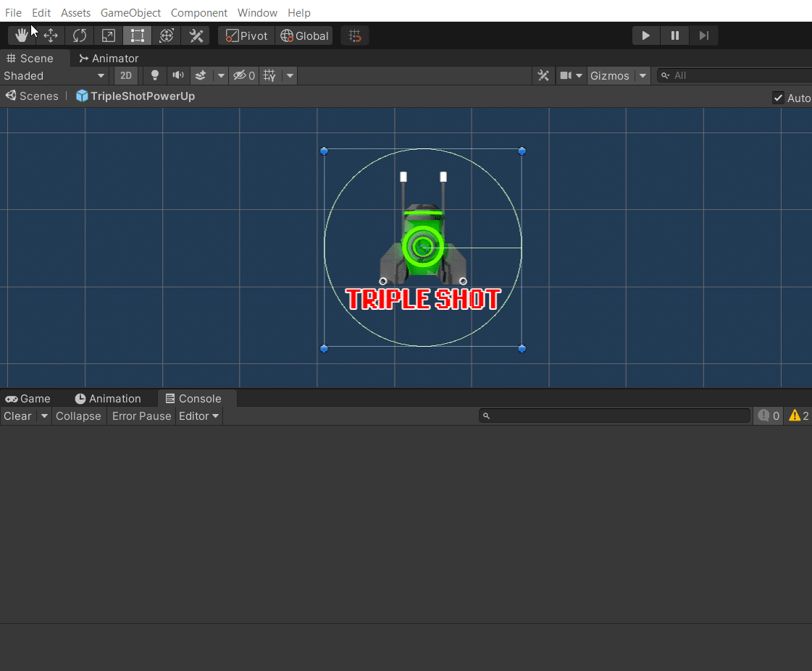This screenshot has height=671, width=812.
Task: Activate the Scale tool
Action: tap(108, 35)
